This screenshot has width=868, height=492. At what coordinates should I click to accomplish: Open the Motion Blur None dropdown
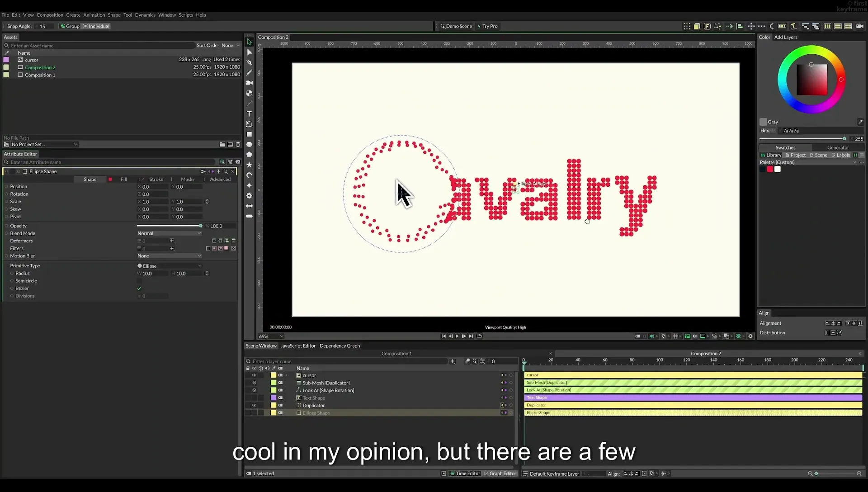[169, 256]
